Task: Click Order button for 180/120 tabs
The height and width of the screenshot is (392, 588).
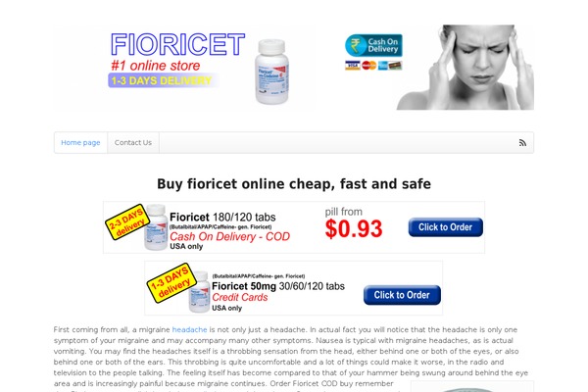Action: pos(446,227)
